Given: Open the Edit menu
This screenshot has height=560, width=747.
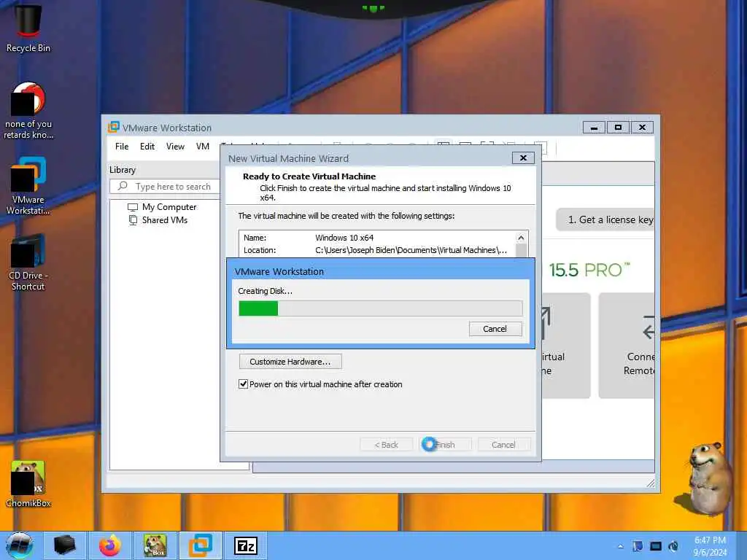Looking at the screenshot, I should 147,147.
